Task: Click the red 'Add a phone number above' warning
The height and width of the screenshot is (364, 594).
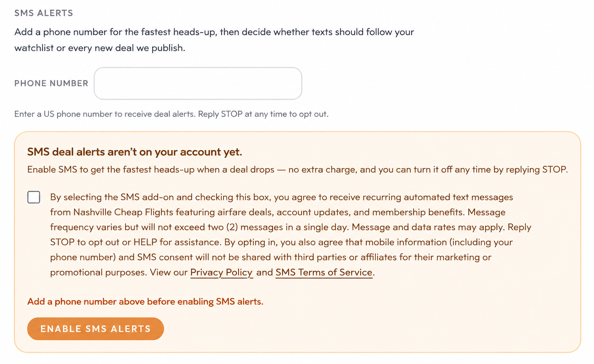Action: (x=145, y=302)
